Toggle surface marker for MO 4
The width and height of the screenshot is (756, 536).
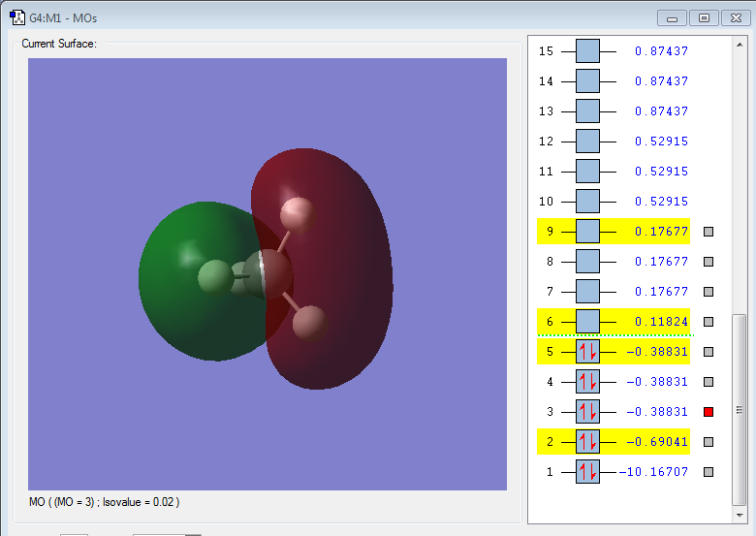tap(709, 381)
